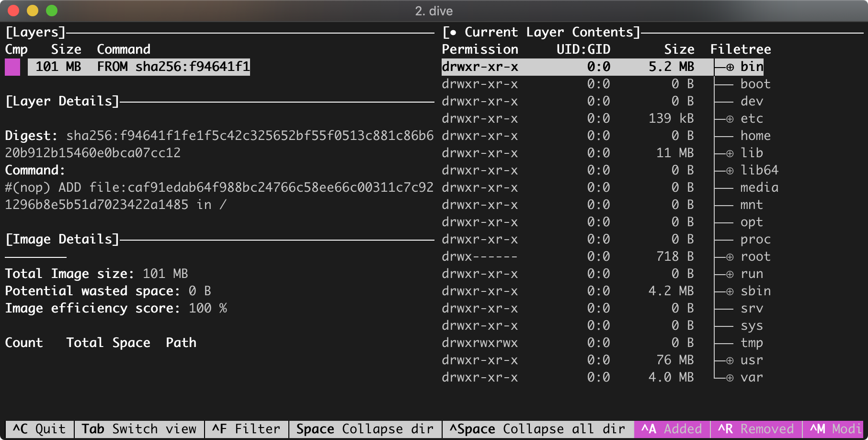Activate Switch view in the status bar

138,429
